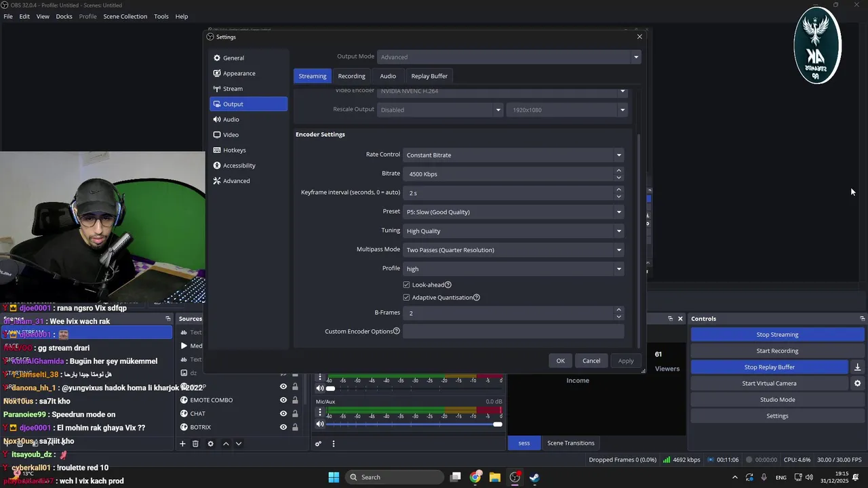The image size is (868, 488).
Task: Toggle the Look-ahead checkbox
Action: pyautogui.click(x=406, y=285)
